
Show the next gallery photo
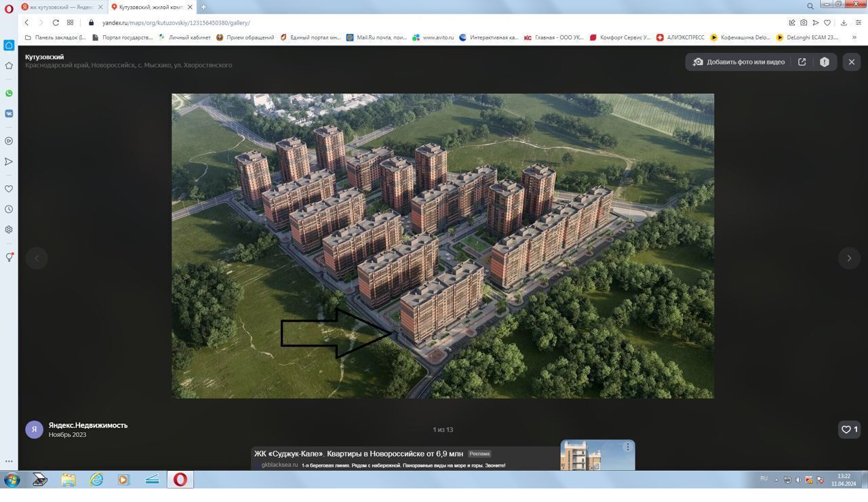point(849,258)
